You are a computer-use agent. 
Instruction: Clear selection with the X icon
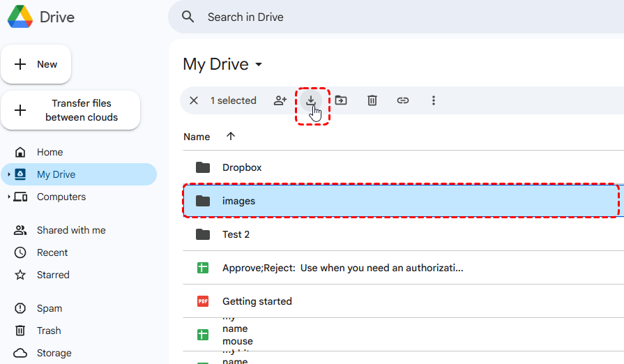(194, 100)
